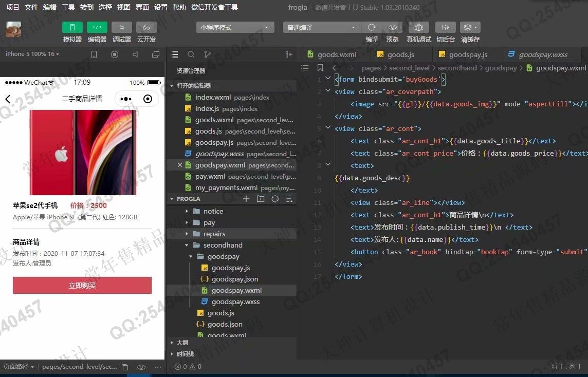This screenshot has width=588, height=377.
Task: Open goodspay.wxss in file tree
Action: click(x=232, y=301)
